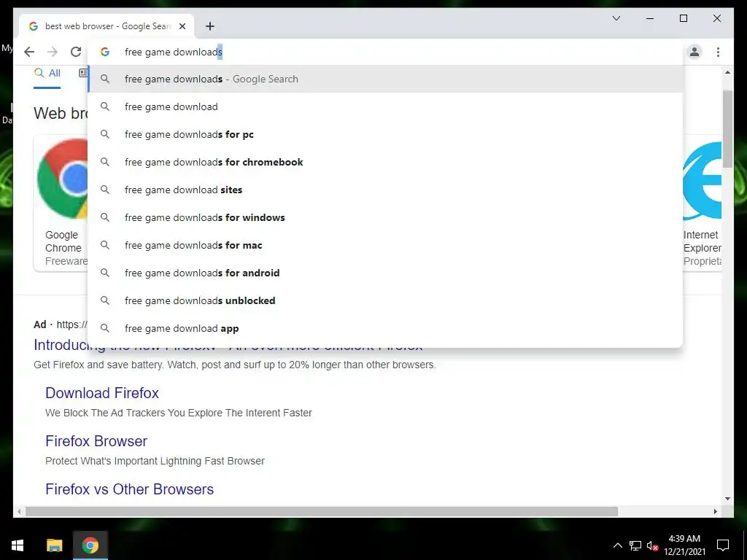Image resolution: width=747 pixels, height=560 pixels.
Task: Select suggestion 'free game downloads for pc'
Action: coord(385,134)
